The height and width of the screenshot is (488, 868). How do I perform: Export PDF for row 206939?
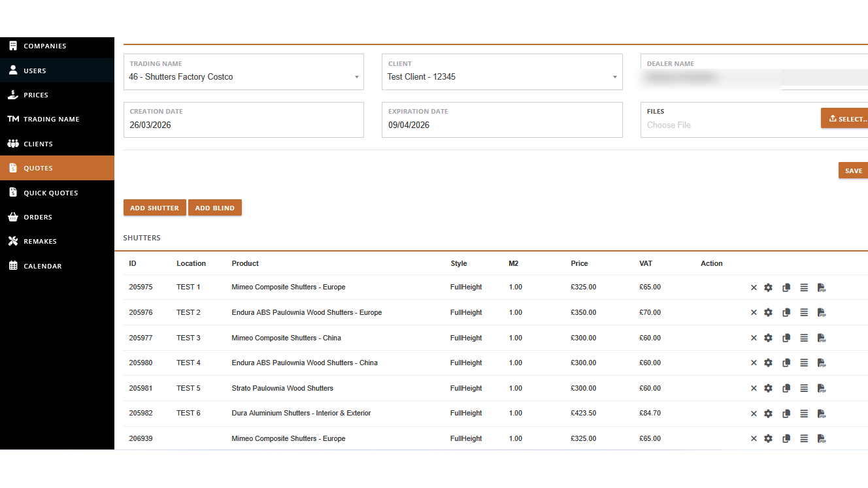[822, 439]
